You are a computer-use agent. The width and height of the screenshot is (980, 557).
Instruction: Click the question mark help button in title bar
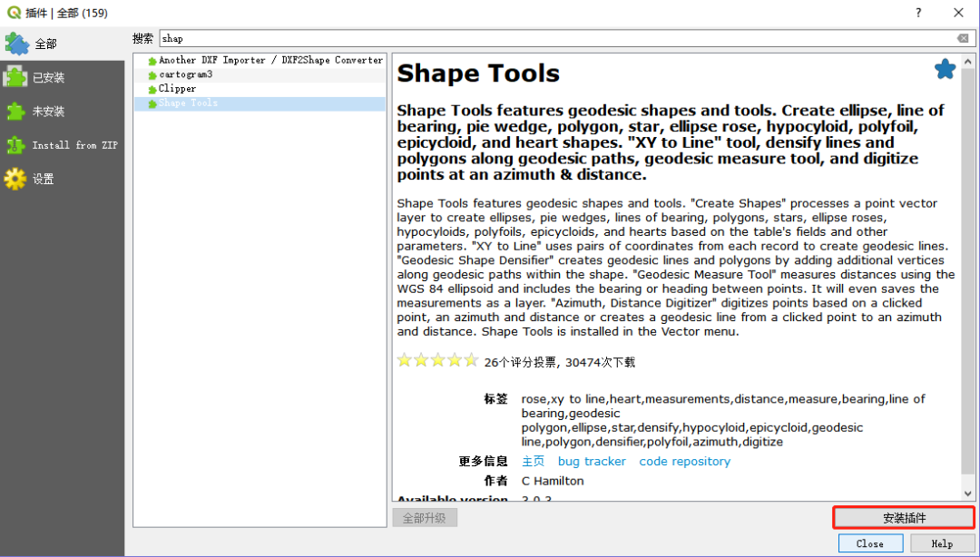click(918, 13)
